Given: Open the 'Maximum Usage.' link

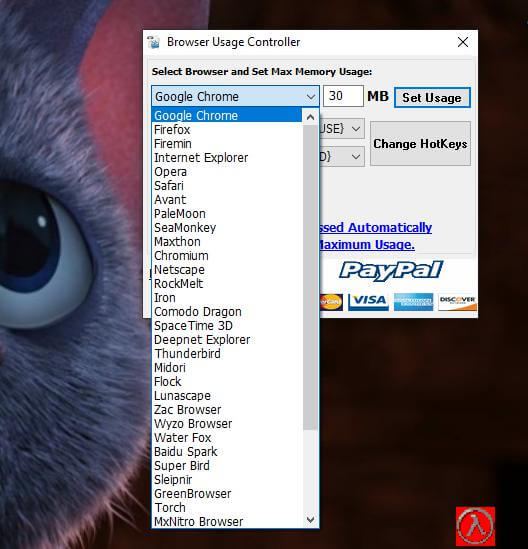Looking at the screenshot, I should pos(367,244).
